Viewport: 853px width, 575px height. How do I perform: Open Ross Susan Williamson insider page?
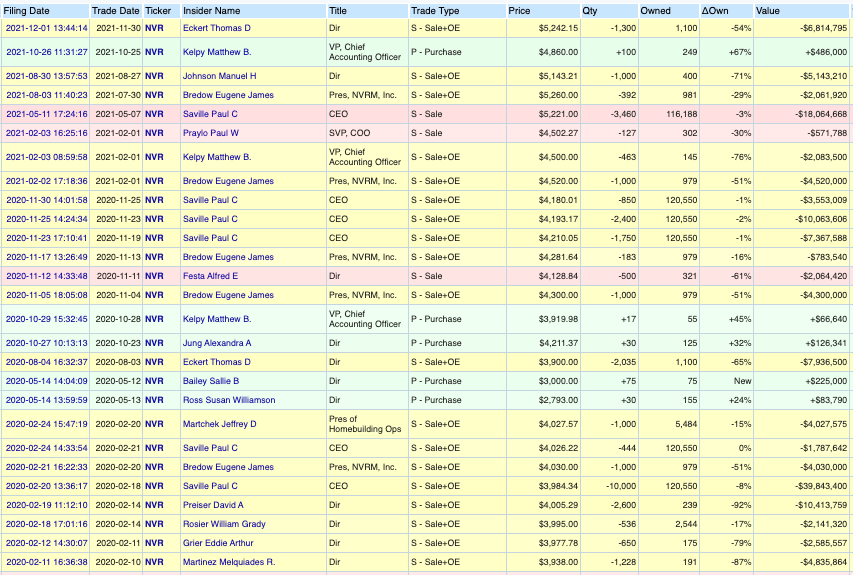pos(229,400)
